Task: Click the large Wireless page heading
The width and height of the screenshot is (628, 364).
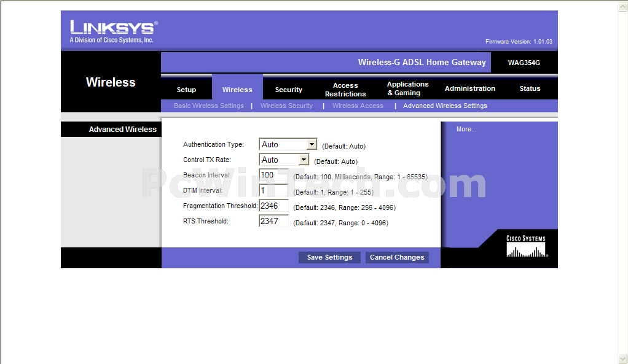Action: (x=111, y=82)
